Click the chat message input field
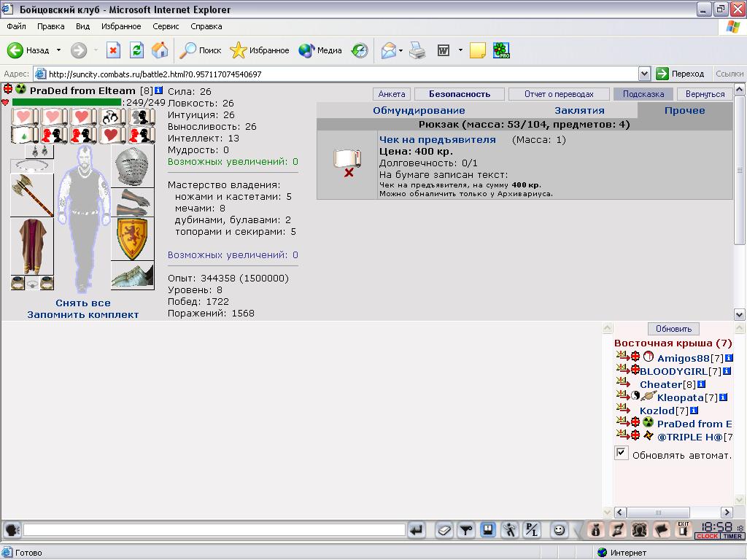The image size is (747, 560). point(214,529)
